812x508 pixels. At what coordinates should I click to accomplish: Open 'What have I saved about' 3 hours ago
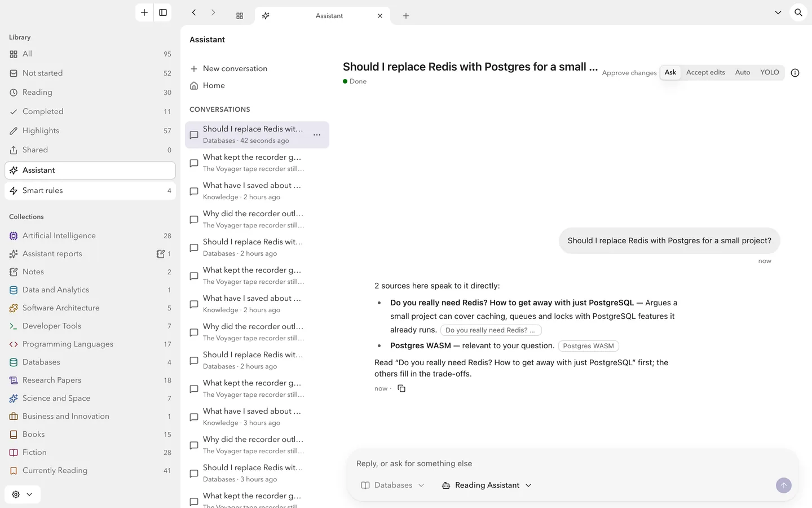257,417
